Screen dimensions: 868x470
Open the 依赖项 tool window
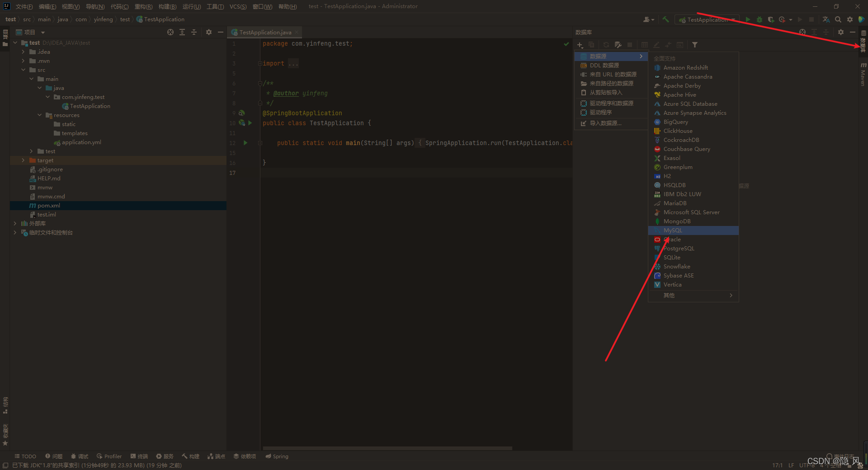(245, 456)
